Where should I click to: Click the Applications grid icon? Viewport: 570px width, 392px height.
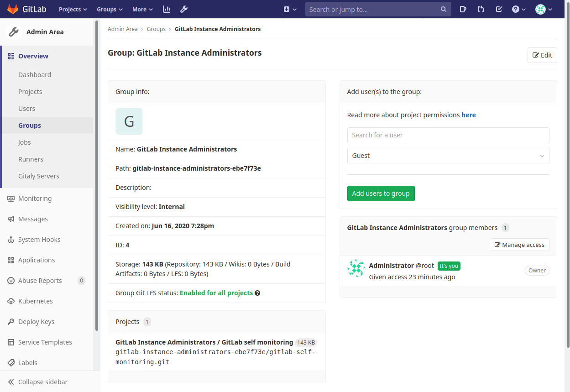click(11, 260)
